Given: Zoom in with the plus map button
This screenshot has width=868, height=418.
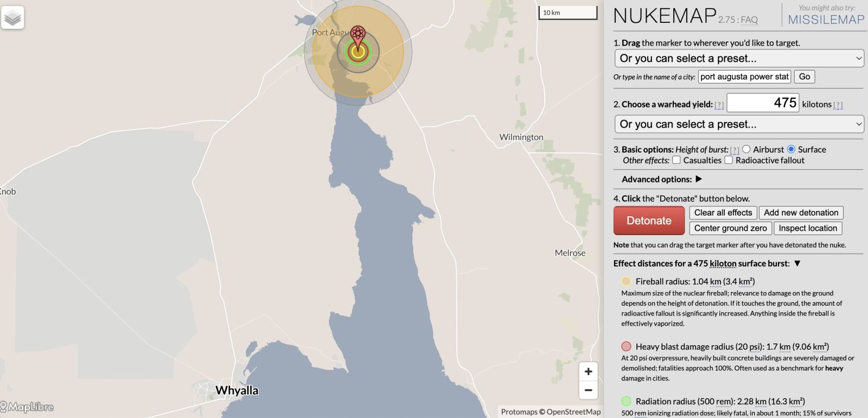Looking at the screenshot, I should click(588, 372).
